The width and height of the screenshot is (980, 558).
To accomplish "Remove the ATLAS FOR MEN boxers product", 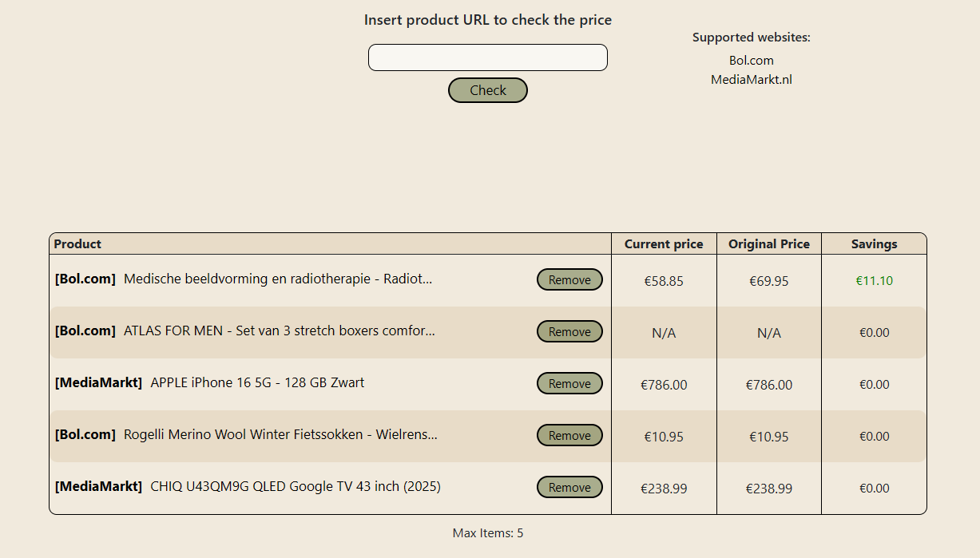I will [x=569, y=331].
